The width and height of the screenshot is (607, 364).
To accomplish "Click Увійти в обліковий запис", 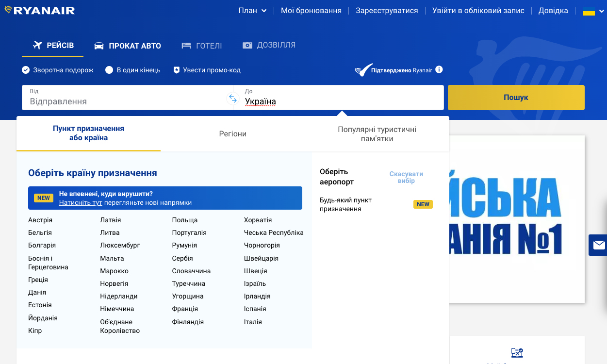I will tap(478, 10).
